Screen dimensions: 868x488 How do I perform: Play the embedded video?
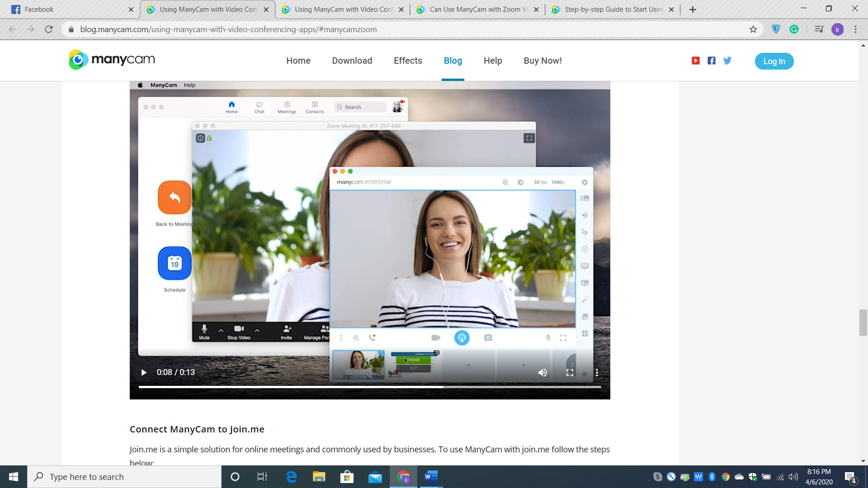click(144, 372)
